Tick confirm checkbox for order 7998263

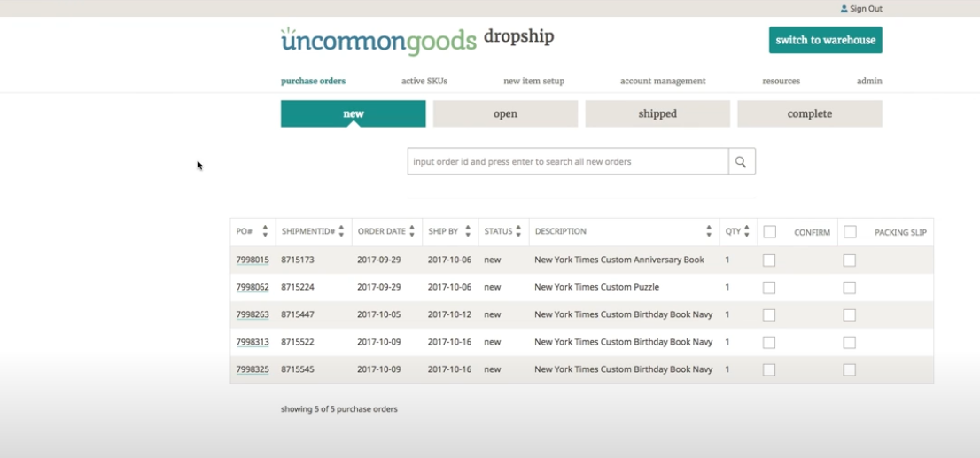[769, 314]
